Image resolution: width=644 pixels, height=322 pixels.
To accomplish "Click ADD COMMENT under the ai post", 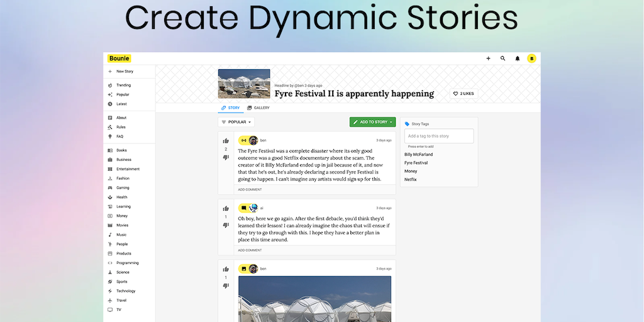I will click(250, 250).
